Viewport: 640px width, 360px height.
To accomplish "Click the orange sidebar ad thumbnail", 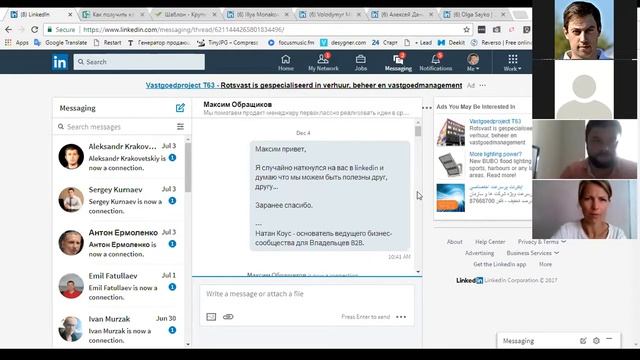I will pos(450,198).
